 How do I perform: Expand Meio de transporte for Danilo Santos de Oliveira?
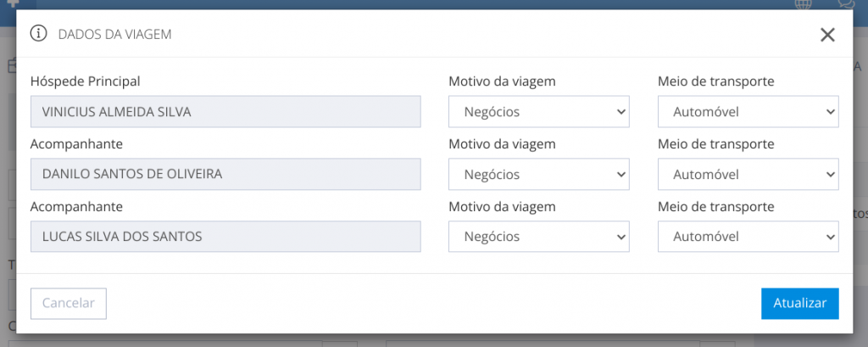click(x=748, y=174)
